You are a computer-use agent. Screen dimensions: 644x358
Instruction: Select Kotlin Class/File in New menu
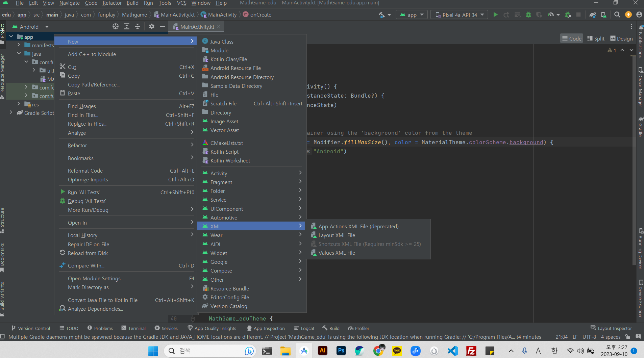pos(251,59)
